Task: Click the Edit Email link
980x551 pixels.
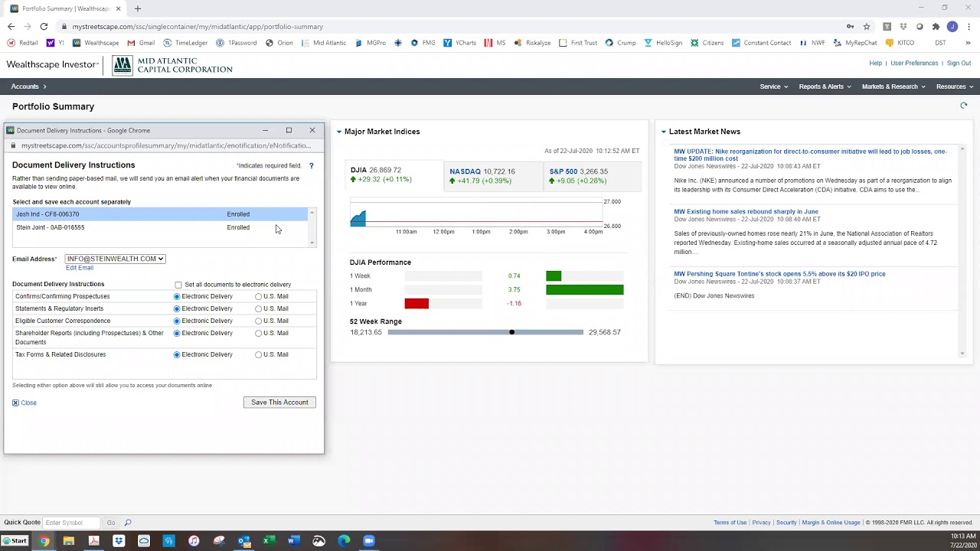Action: pyautogui.click(x=80, y=268)
